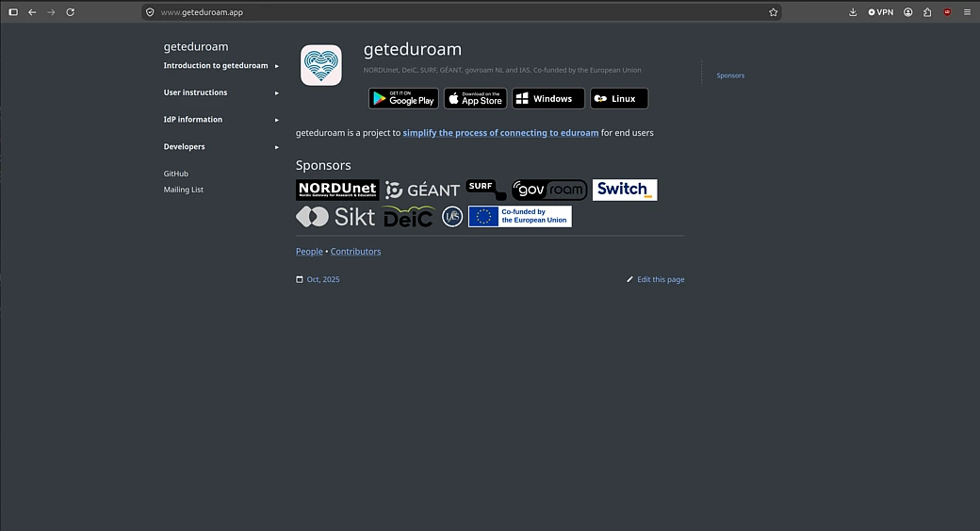Image resolution: width=980 pixels, height=531 pixels.
Task: Click the geteduroam heart app logo
Action: [x=320, y=65]
